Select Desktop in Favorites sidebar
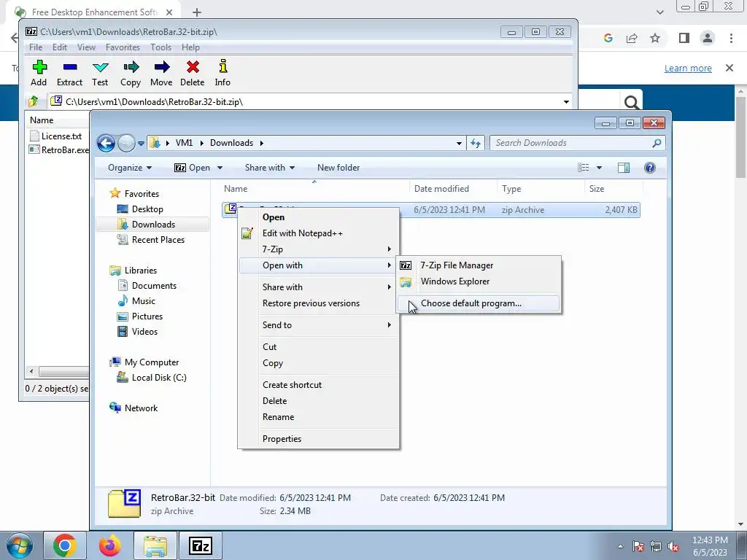747x560 pixels. (147, 209)
